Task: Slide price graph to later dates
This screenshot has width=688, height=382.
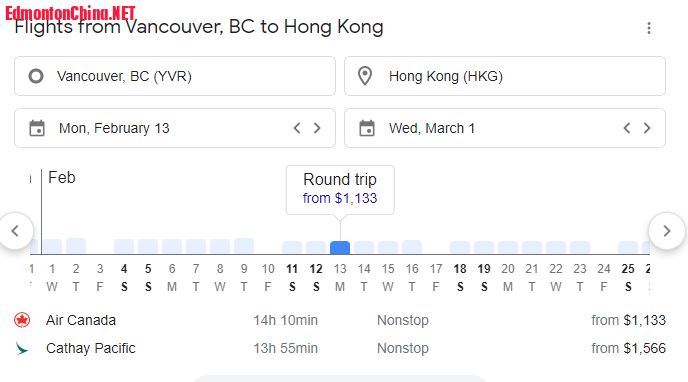Action: tap(667, 231)
